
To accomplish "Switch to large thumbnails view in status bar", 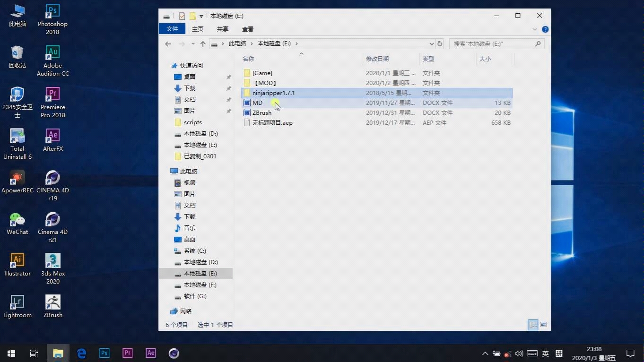I will click(543, 325).
